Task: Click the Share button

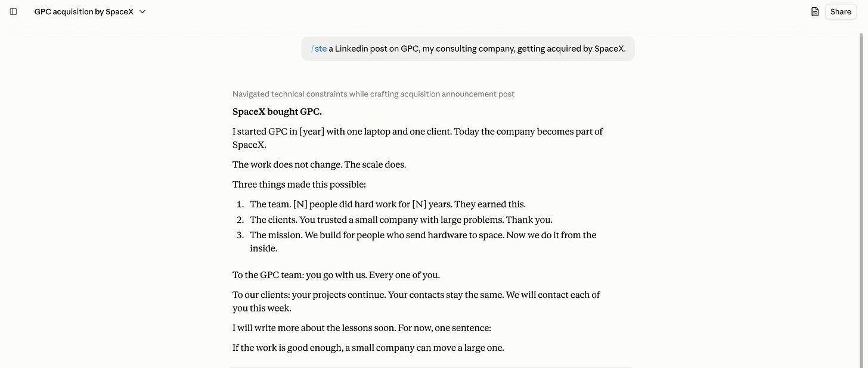Action: coord(841,11)
